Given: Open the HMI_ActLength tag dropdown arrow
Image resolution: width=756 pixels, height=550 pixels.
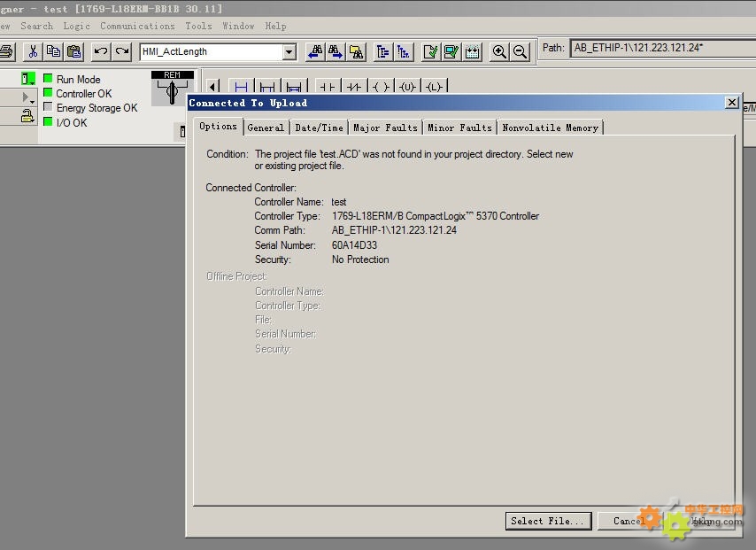Looking at the screenshot, I should [x=289, y=51].
